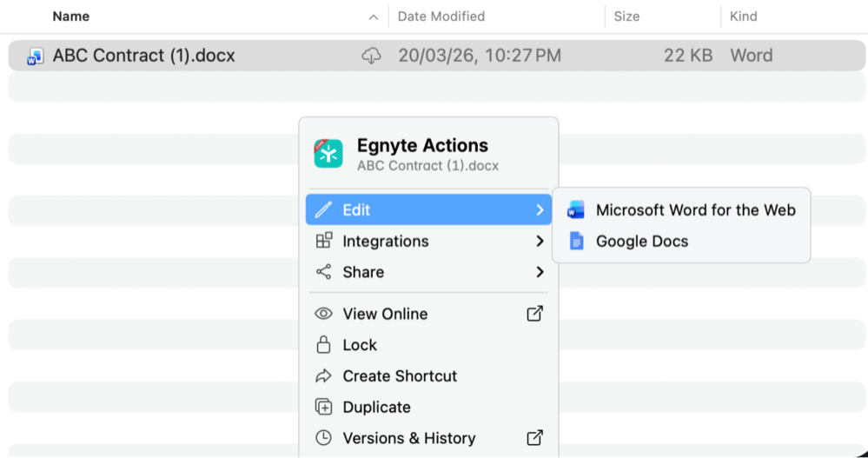
Task: Choose Edit from the Egnyte Actions menu
Action: (x=428, y=210)
